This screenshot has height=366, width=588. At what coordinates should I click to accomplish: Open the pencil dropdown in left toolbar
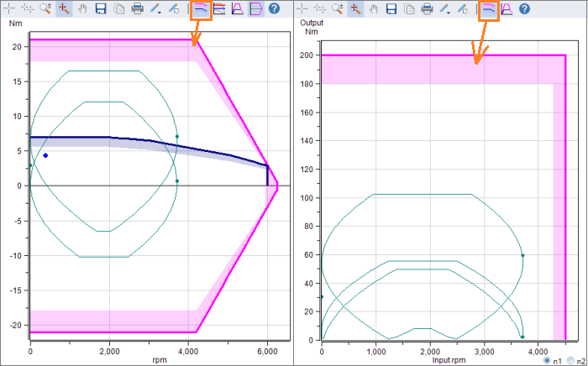coord(157,9)
